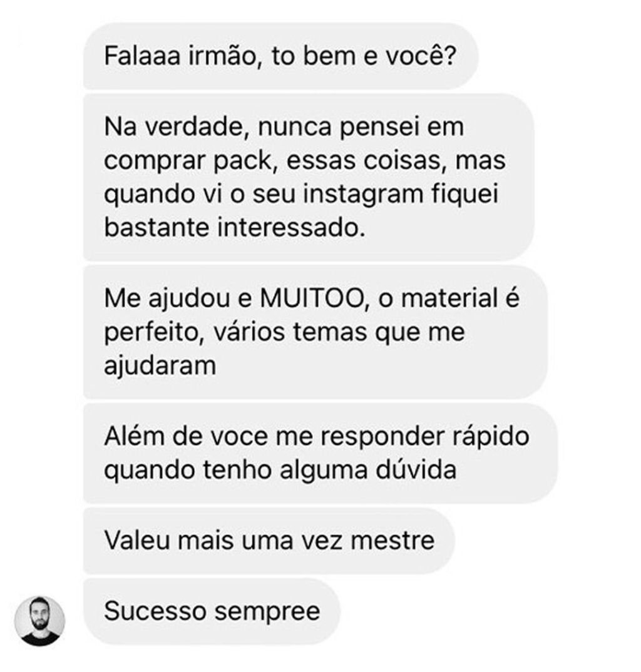Click "Na verdade," at the message start
Viewport: 641px width, 672px height.
point(177,127)
